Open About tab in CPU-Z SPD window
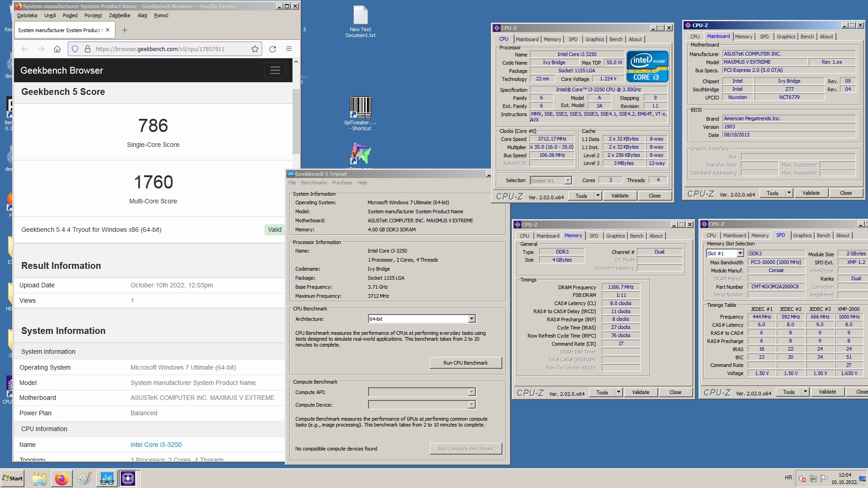 coord(842,235)
